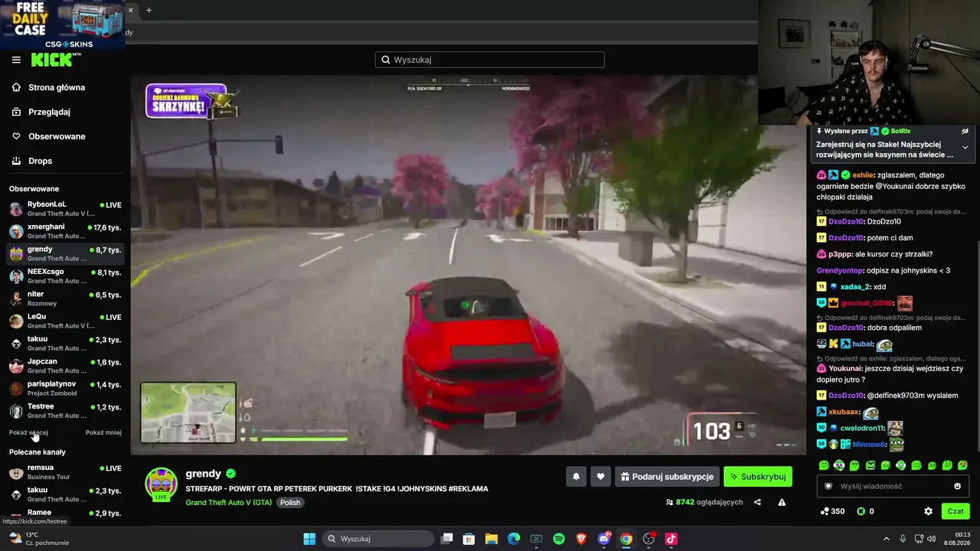Open the grendy channel name link
The height and width of the screenshot is (551, 980).
click(204, 474)
